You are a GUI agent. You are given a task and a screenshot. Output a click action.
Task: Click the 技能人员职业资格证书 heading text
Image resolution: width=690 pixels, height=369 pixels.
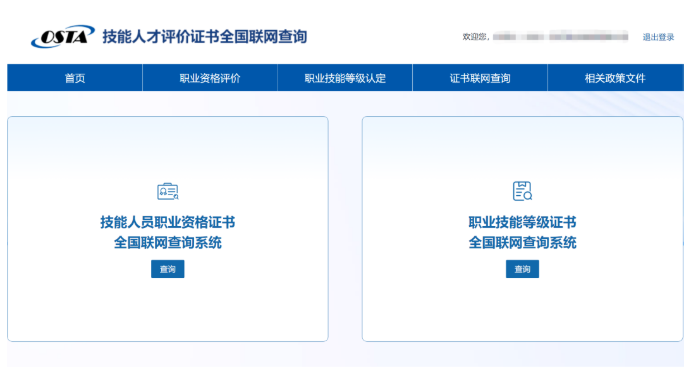(x=168, y=222)
